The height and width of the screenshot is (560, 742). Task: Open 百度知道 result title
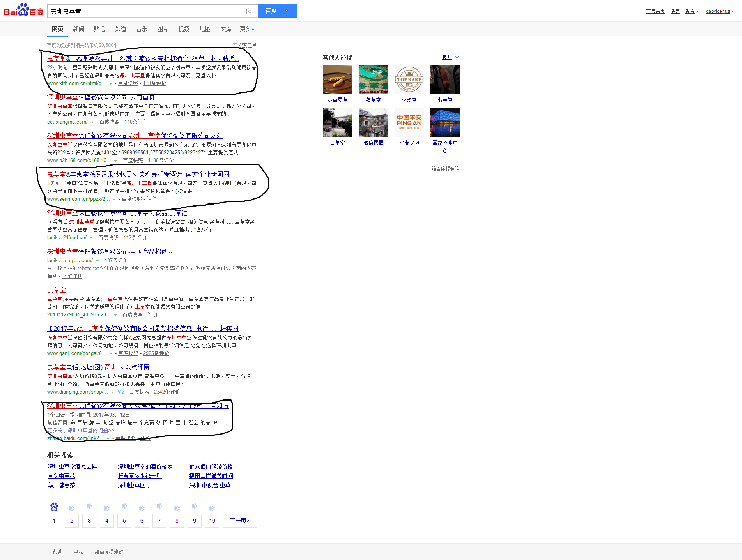[138, 406]
